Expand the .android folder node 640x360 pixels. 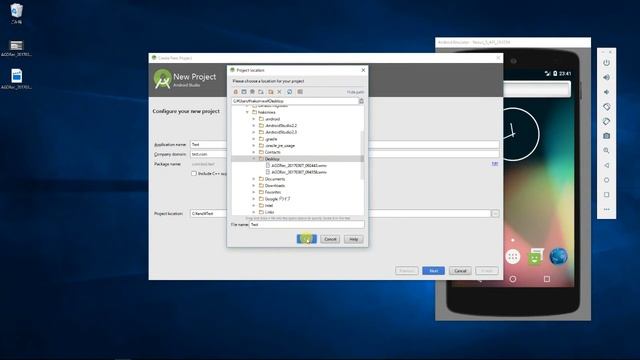[253, 119]
